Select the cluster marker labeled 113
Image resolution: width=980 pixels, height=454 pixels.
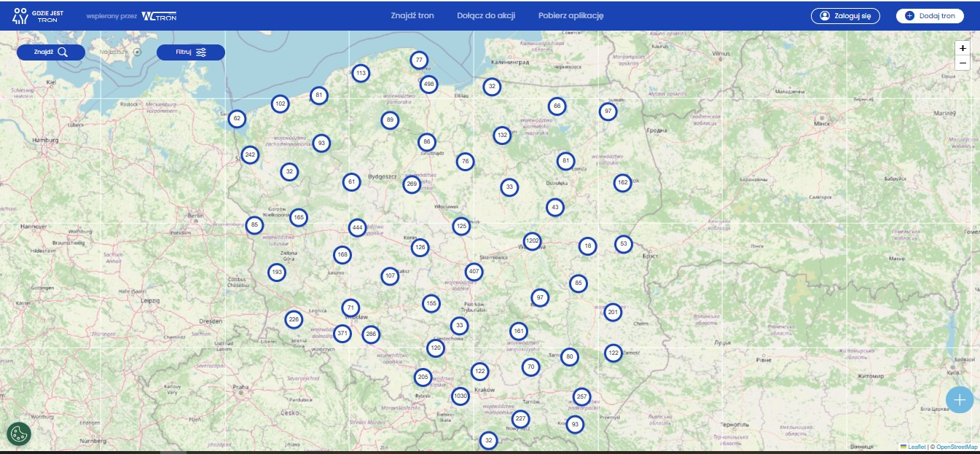[x=360, y=73]
